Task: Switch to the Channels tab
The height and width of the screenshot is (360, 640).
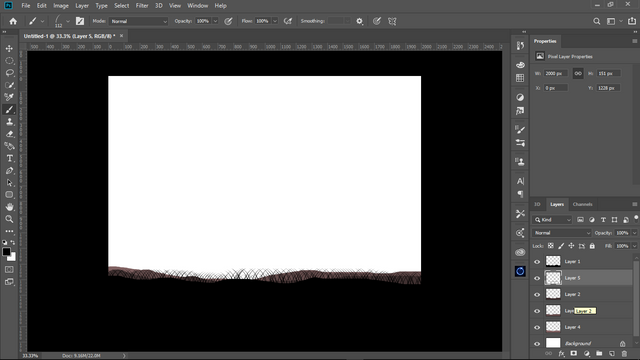Action: pyautogui.click(x=582, y=204)
